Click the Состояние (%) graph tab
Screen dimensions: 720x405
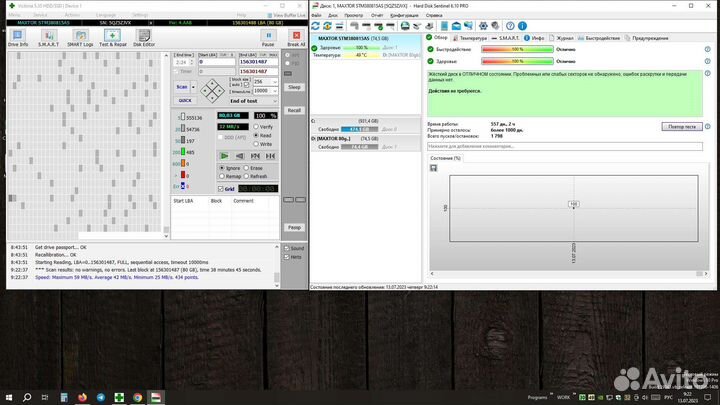point(445,158)
